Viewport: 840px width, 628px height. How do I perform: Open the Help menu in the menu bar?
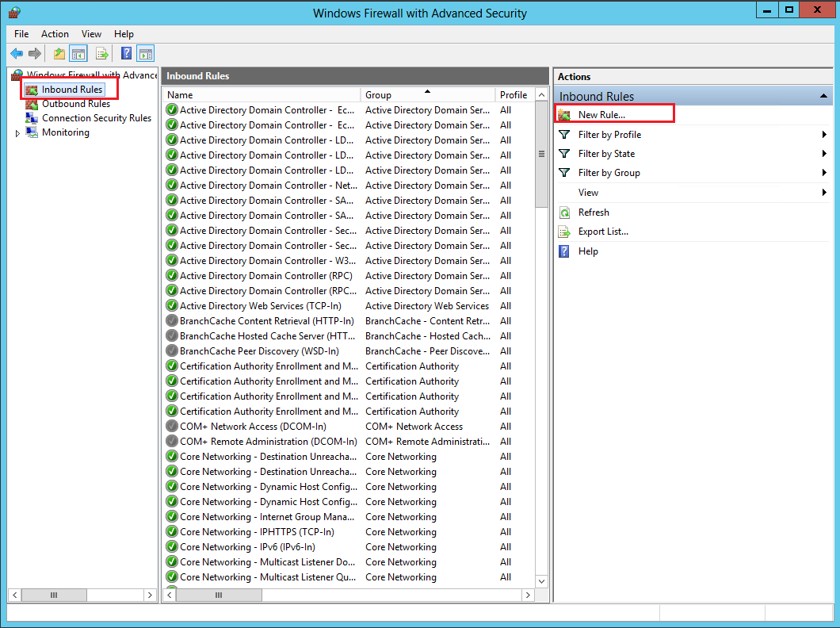pyautogui.click(x=124, y=34)
